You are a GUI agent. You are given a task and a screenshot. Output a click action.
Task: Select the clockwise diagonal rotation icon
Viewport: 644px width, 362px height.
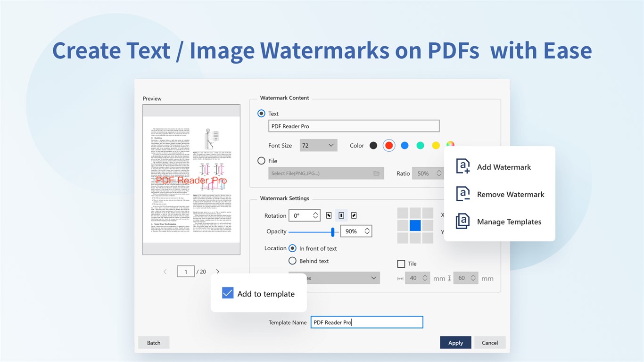(x=354, y=215)
